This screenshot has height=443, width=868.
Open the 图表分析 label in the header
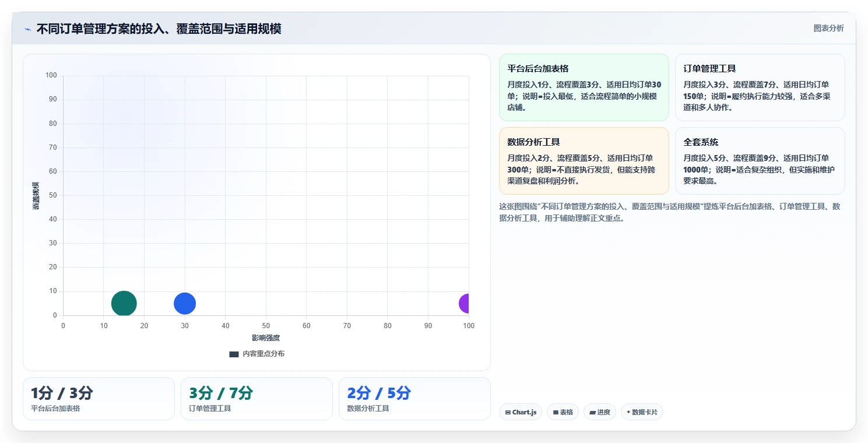click(828, 28)
